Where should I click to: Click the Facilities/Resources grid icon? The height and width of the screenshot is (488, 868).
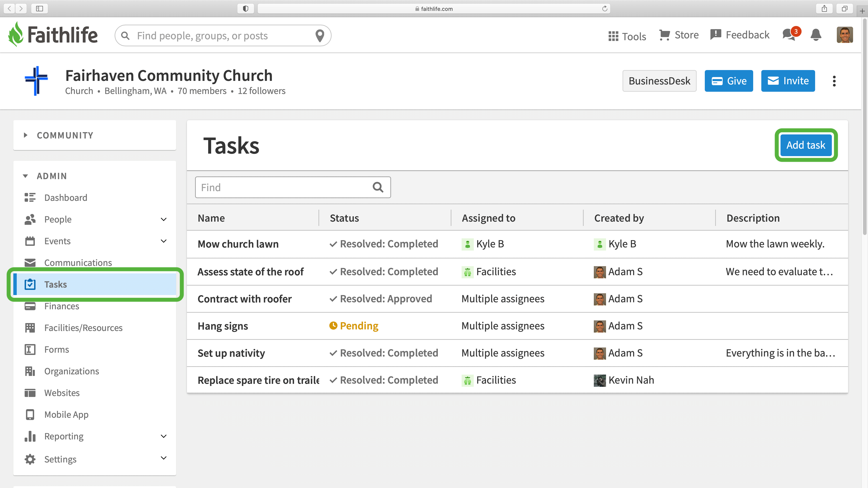tap(30, 328)
